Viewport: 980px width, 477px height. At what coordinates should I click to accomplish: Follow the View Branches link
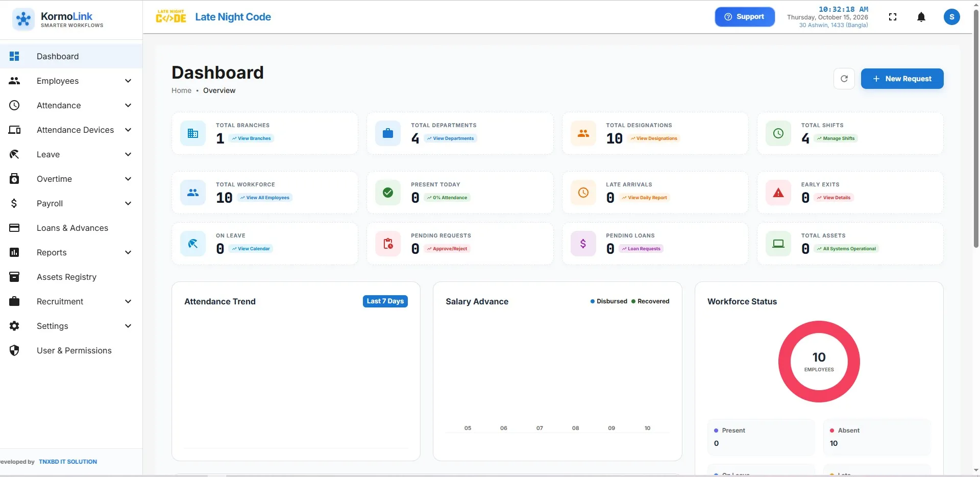coord(251,138)
